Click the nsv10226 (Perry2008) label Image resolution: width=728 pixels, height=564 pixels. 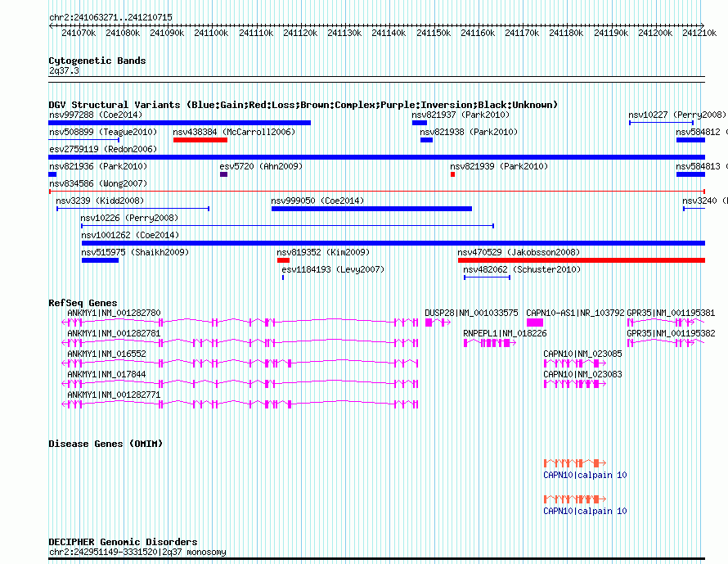pyautogui.click(x=129, y=218)
